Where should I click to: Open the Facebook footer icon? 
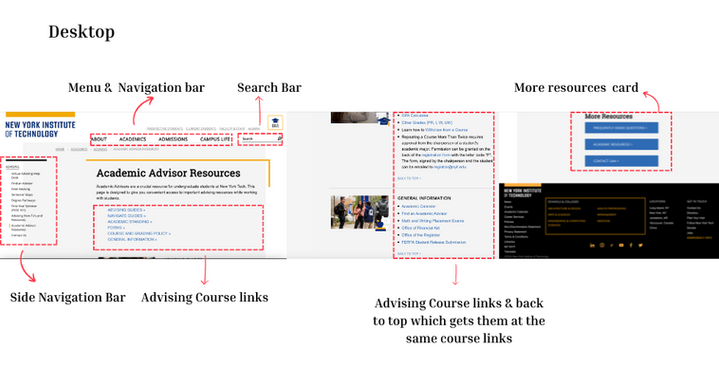pyautogui.click(x=631, y=245)
